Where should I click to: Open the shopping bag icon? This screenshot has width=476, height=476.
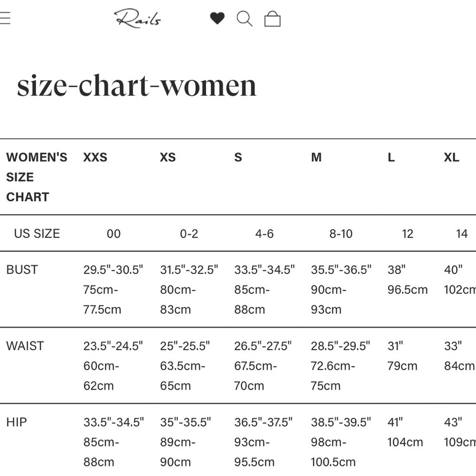(x=272, y=19)
